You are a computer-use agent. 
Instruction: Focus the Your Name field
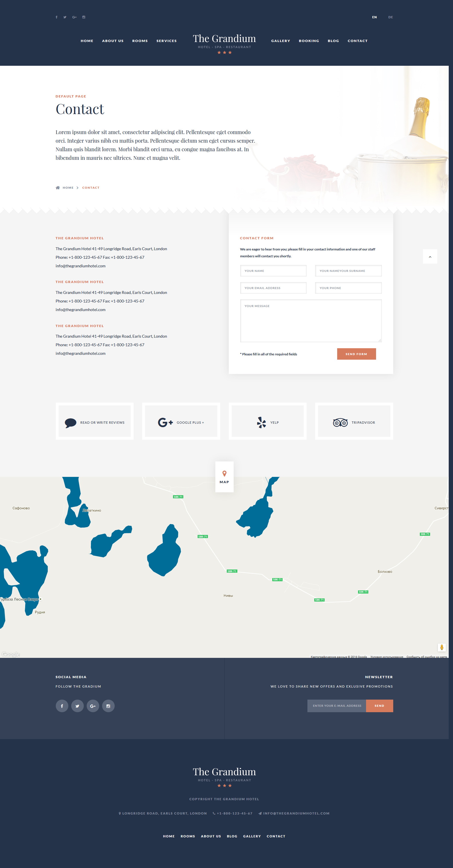[273, 271]
